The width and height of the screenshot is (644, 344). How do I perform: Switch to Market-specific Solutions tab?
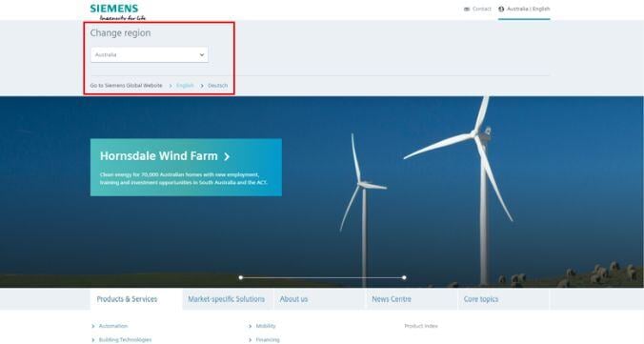[227, 299]
